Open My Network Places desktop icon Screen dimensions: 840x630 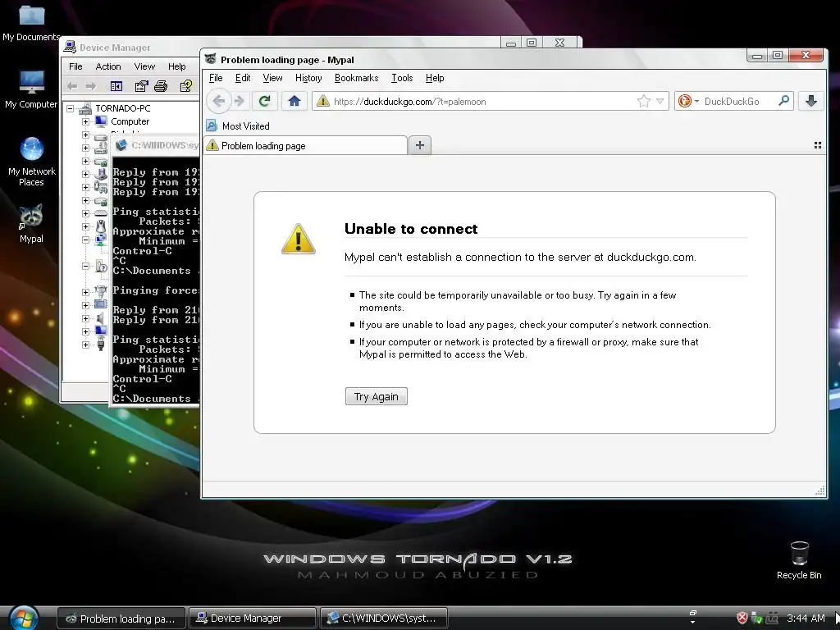32,162
